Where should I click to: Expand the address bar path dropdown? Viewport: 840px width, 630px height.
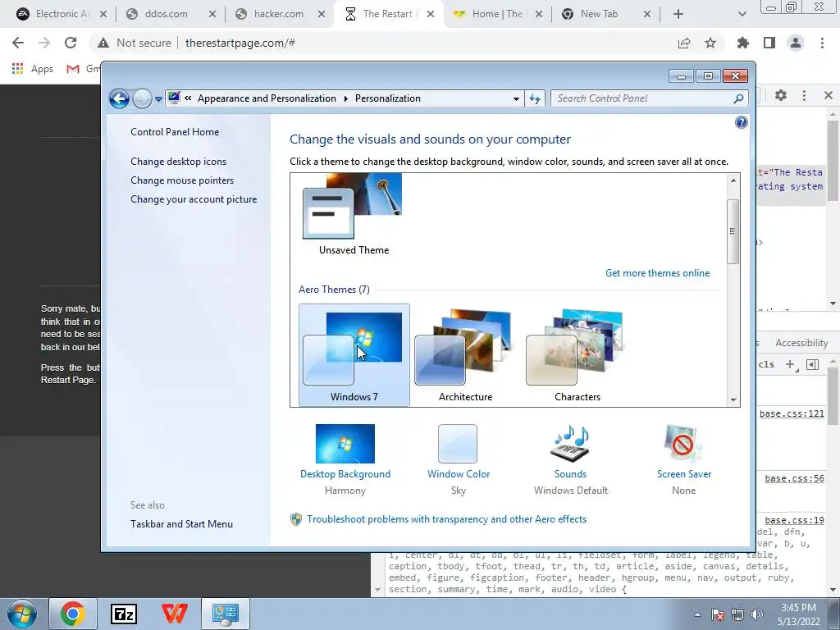click(516, 98)
